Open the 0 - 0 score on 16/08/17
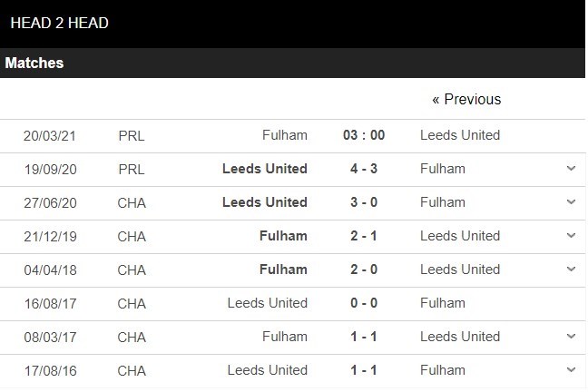This screenshot has width=588, height=392. (364, 303)
